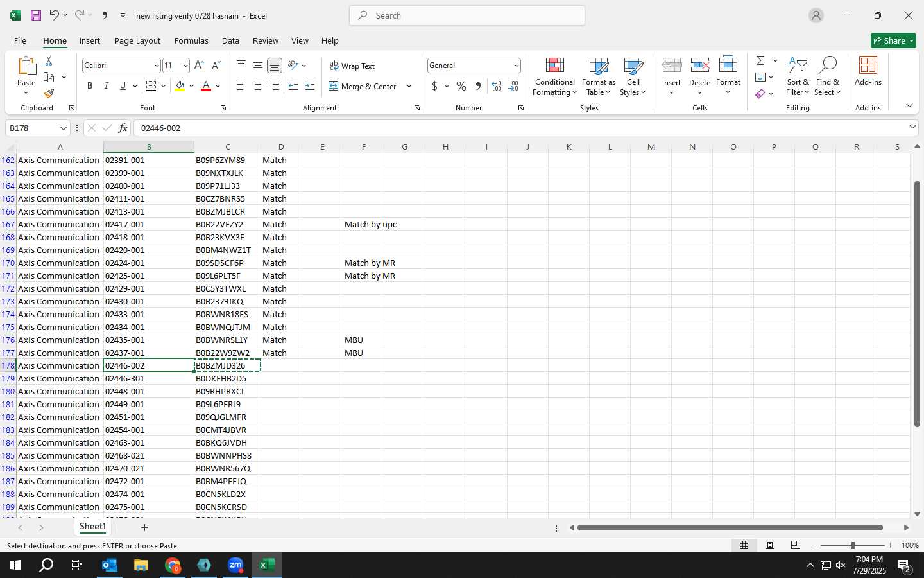Toggle Underline formatting

pyautogui.click(x=123, y=86)
